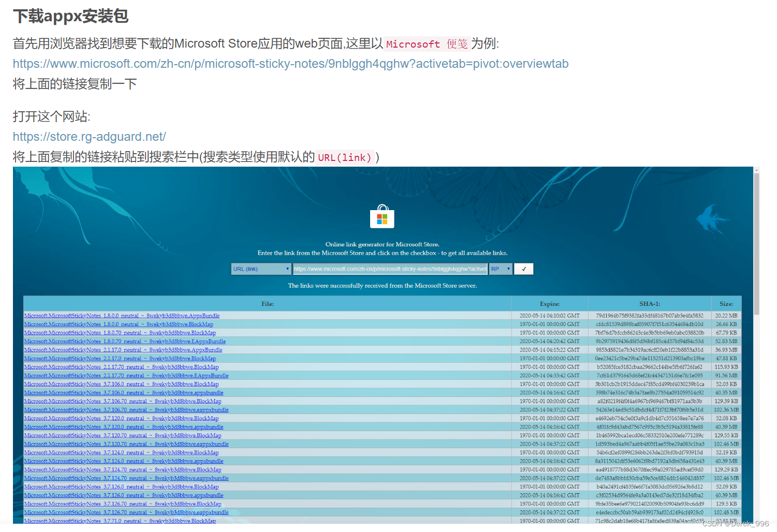Click the '102.48 MB' size cell

pyautogui.click(x=726, y=512)
